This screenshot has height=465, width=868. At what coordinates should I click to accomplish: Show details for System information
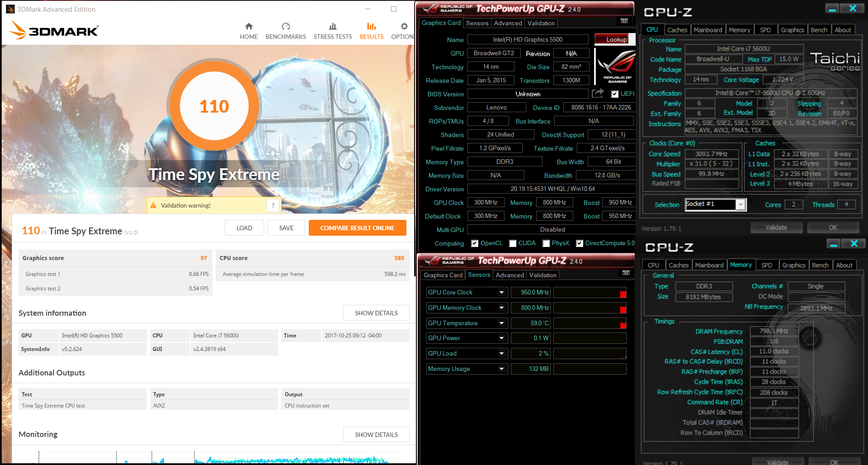click(x=376, y=313)
